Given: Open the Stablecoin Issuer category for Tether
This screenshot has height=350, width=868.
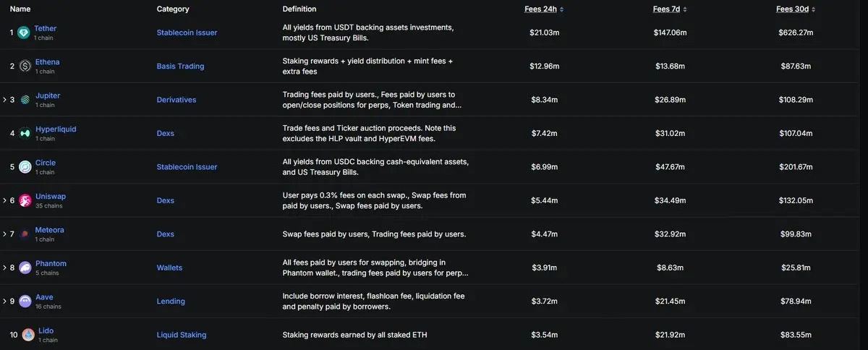Looking at the screenshot, I should [187, 33].
